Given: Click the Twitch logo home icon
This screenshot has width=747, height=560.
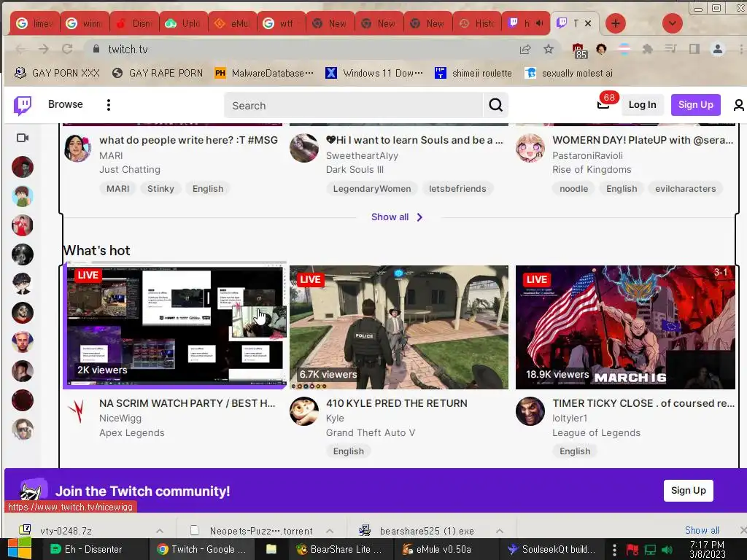Looking at the screenshot, I should tap(23, 105).
